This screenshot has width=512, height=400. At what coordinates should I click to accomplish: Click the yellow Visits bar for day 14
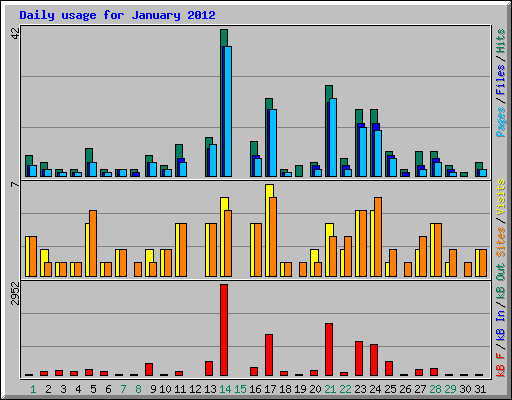[224, 203]
